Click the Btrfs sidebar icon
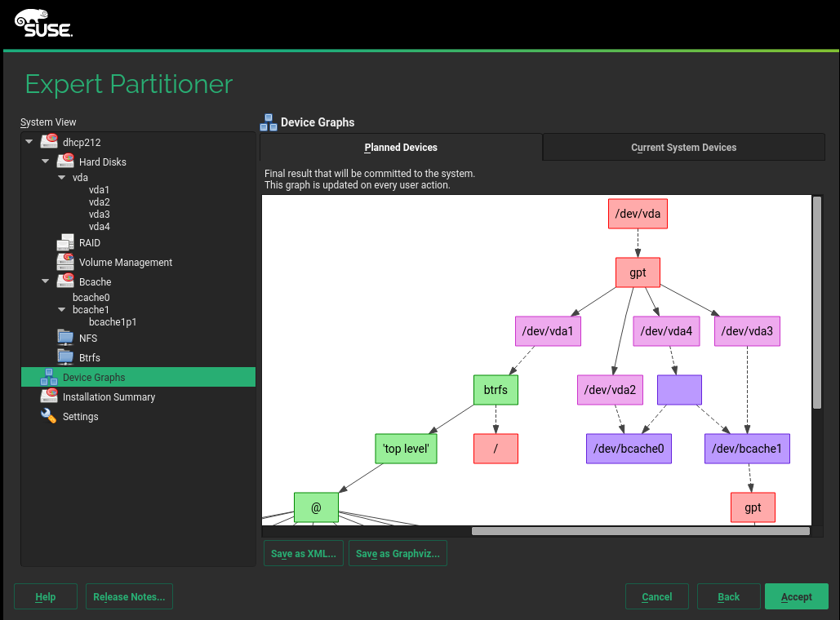840x620 pixels. pyautogui.click(x=64, y=357)
